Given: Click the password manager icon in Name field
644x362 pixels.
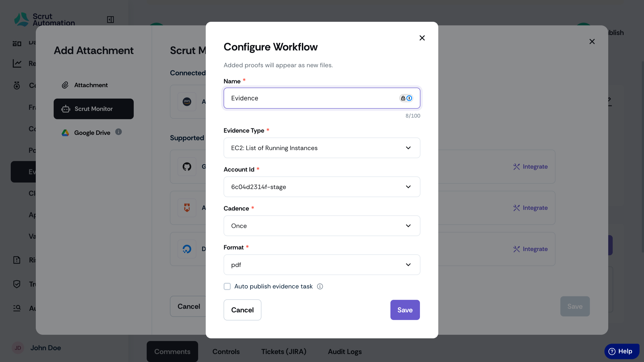Looking at the screenshot, I should [406, 98].
